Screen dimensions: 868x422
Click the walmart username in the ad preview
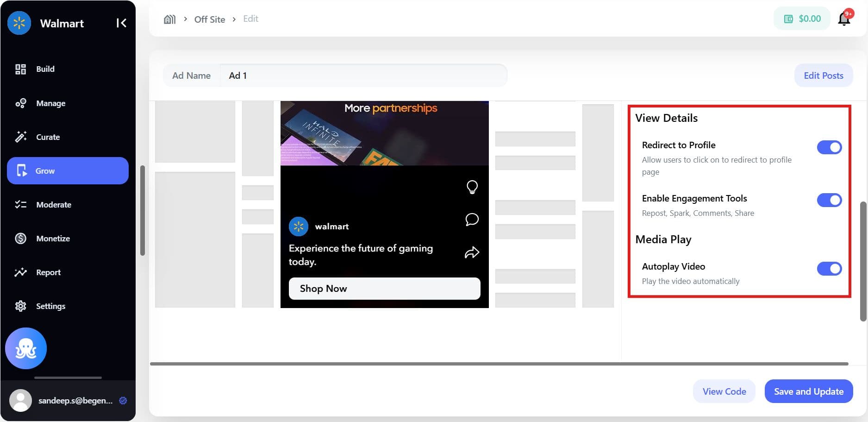tap(332, 227)
